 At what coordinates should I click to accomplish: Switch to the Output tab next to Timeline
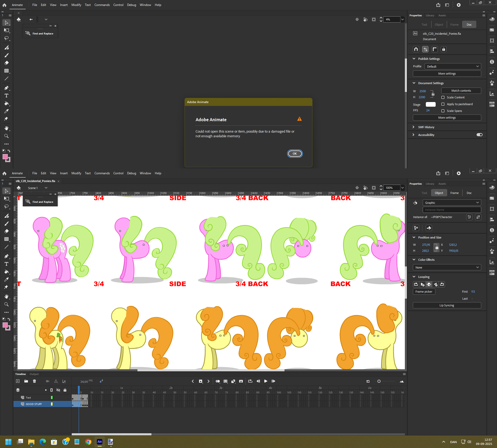pyautogui.click(x=34, y=374)
